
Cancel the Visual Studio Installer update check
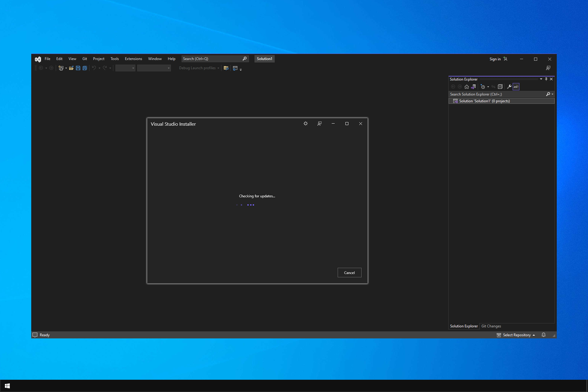pyautogui.click(x=349, y=272)
